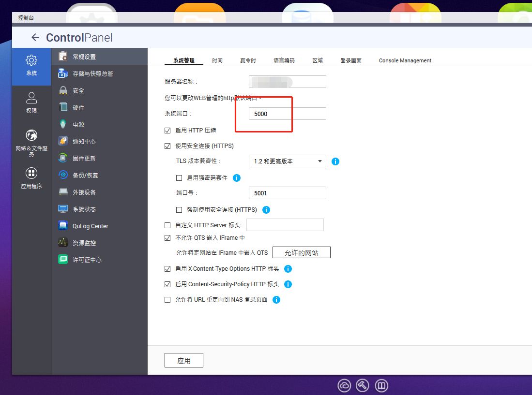This screenshot has height=395, width=532.
Task: Enable 强制使用安全连接 (HTTPS)
Action: 179,210
